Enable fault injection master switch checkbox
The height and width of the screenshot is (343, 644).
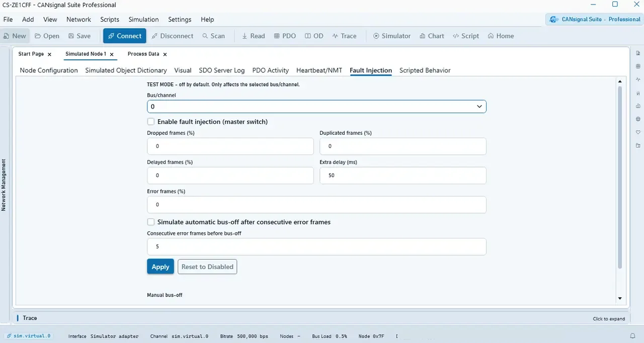(x=151, y=122)
